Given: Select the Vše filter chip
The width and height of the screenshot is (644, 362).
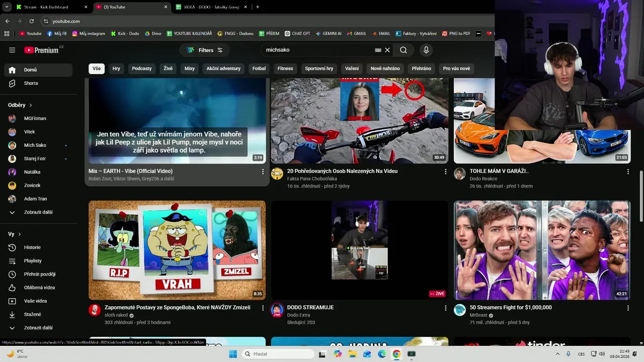Looking at the screenshot, I should (97, 68).
